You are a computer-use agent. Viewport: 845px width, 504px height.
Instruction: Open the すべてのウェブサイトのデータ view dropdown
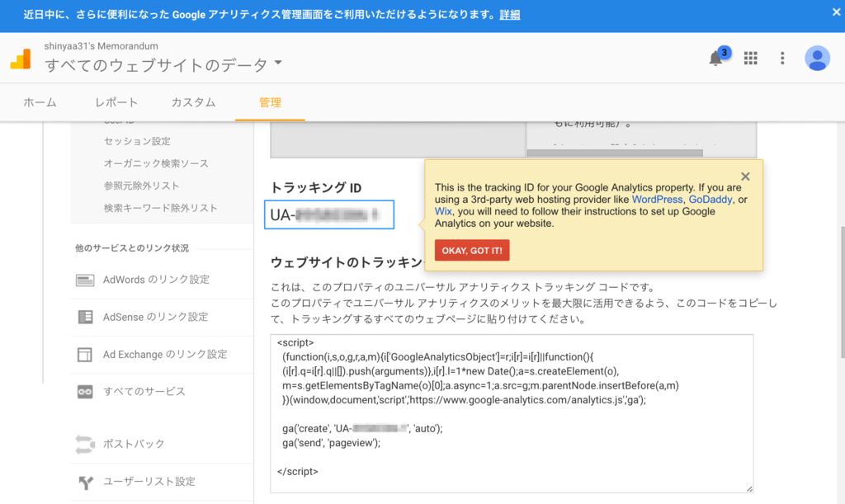(163, 64)
